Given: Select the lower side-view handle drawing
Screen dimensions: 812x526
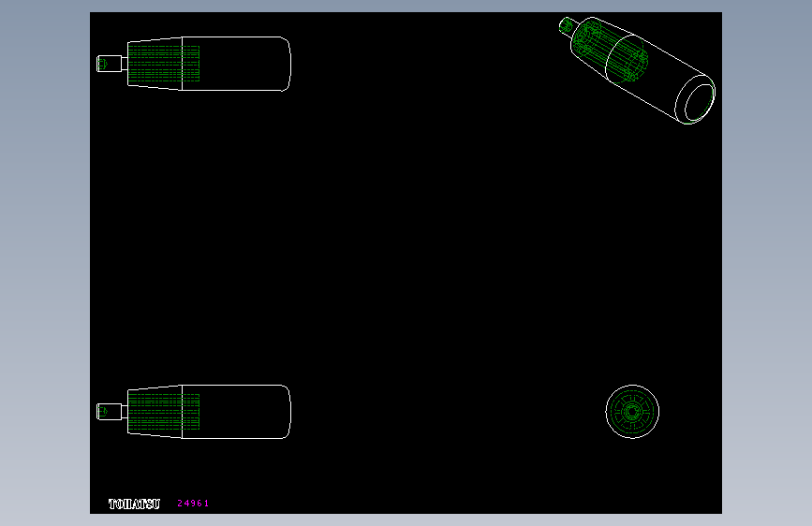Looking at the screenshot, I should coord(194,412).
